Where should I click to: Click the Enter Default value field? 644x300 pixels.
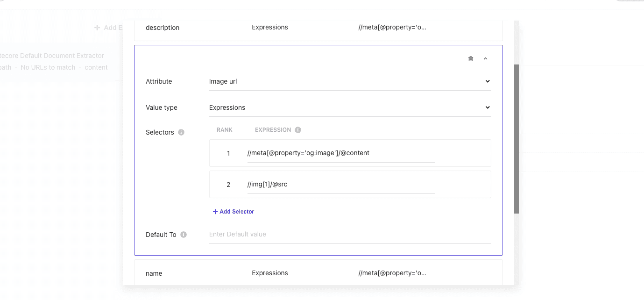coord(350,234)
